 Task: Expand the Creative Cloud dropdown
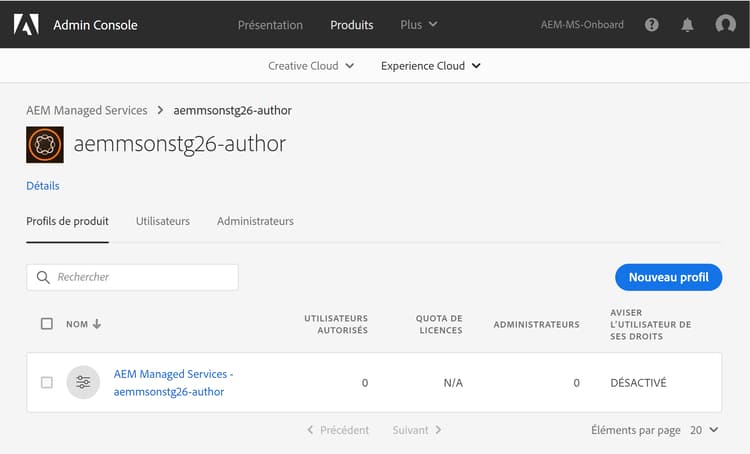click(x=311, y=66)
